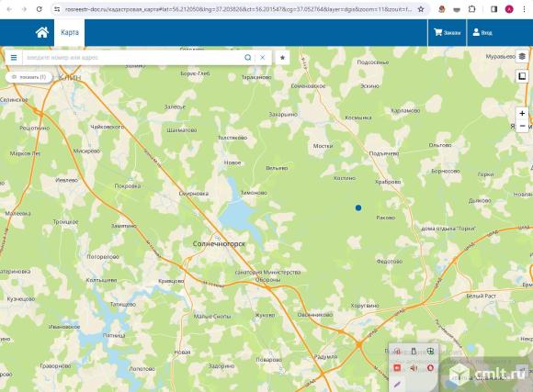Clear the search field with the X icon

[263, 58]
